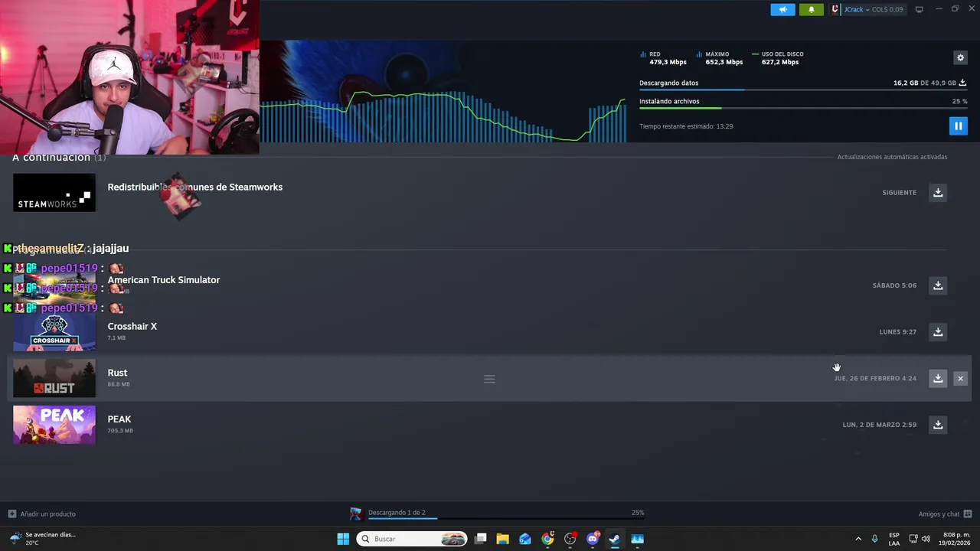Start PEAK update download
This screenshot has width=980, height=551.
coord(938,425)
